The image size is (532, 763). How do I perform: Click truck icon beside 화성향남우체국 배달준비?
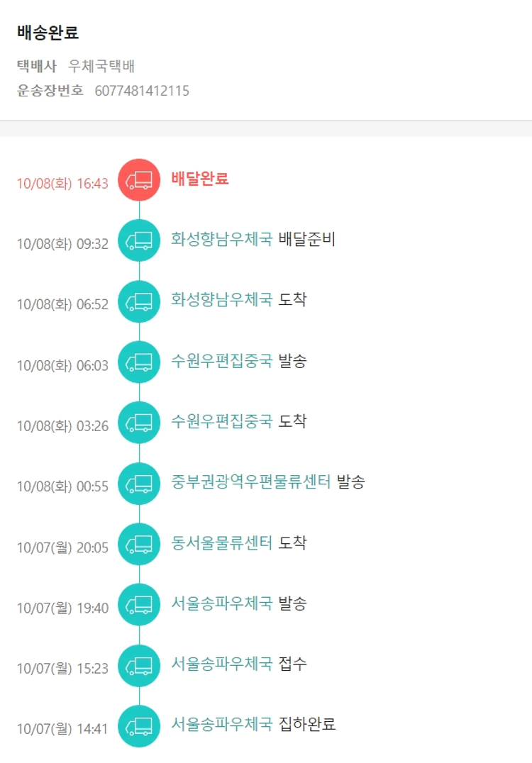(x=139, y=241)
